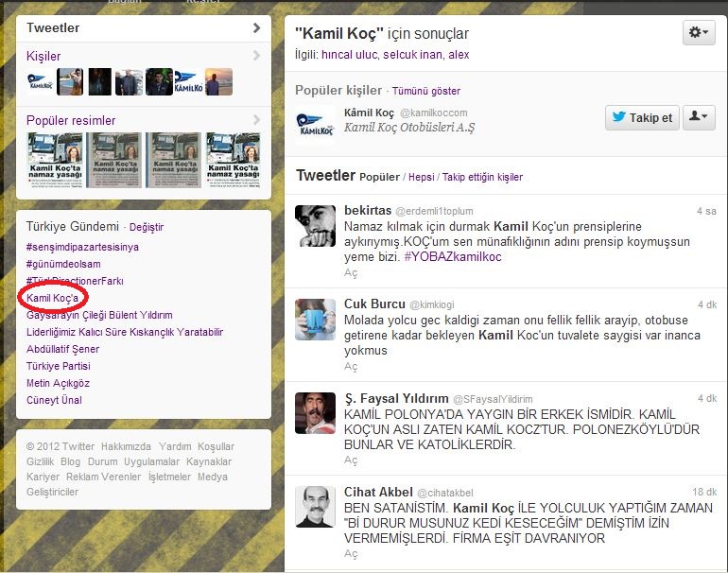Screen dimensions: 728x573
Task: Open trend Kamil Koç'a
Action: click(x=52, y=298)
